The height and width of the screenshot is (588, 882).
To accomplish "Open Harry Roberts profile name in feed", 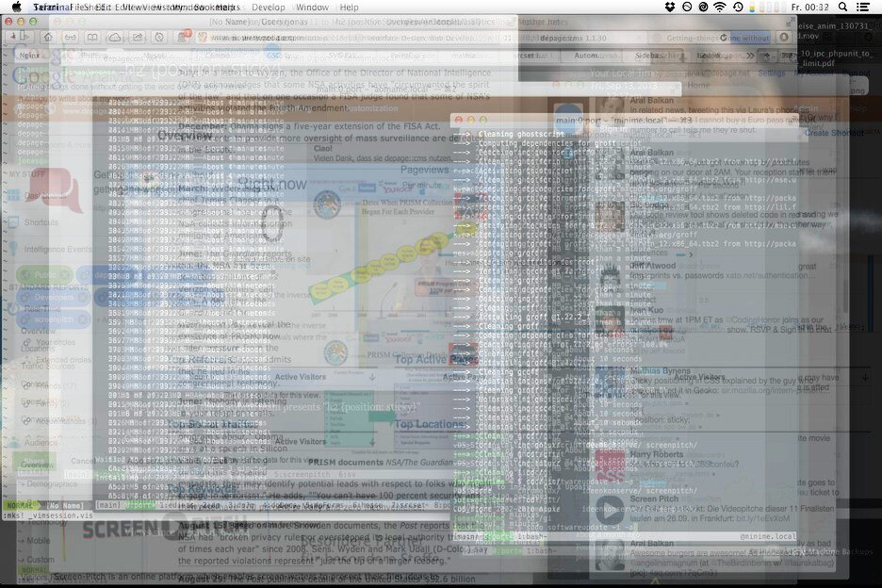I will coord(657,454).
